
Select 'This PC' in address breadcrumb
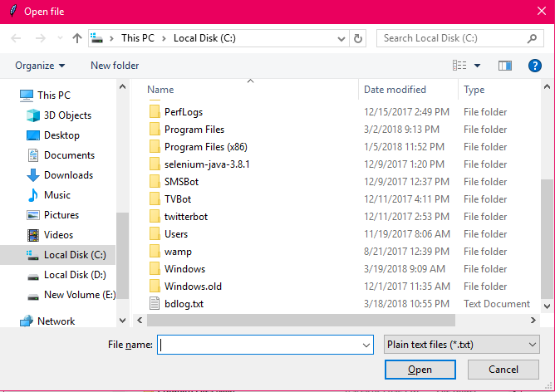coord(138,38)
